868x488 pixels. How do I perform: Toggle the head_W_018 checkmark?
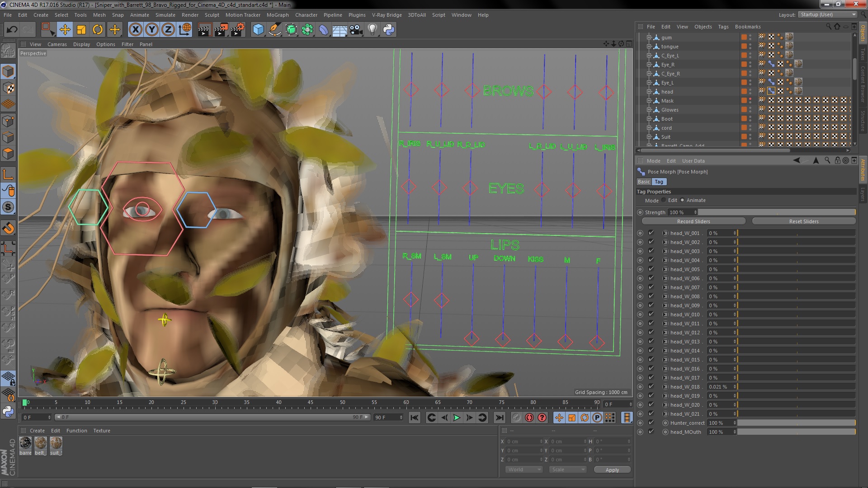(x=651, y=387)
